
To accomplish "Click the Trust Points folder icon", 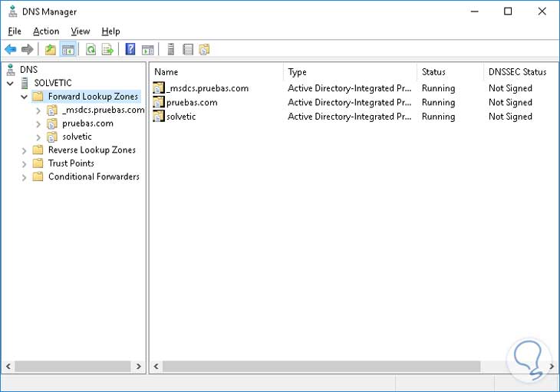I will 38,163.
